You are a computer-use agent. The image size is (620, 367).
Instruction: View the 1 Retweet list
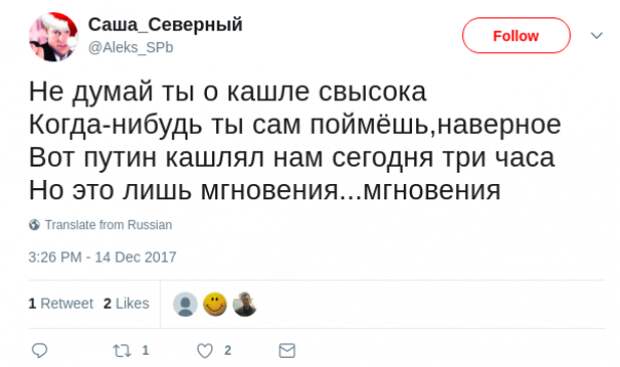60,304
